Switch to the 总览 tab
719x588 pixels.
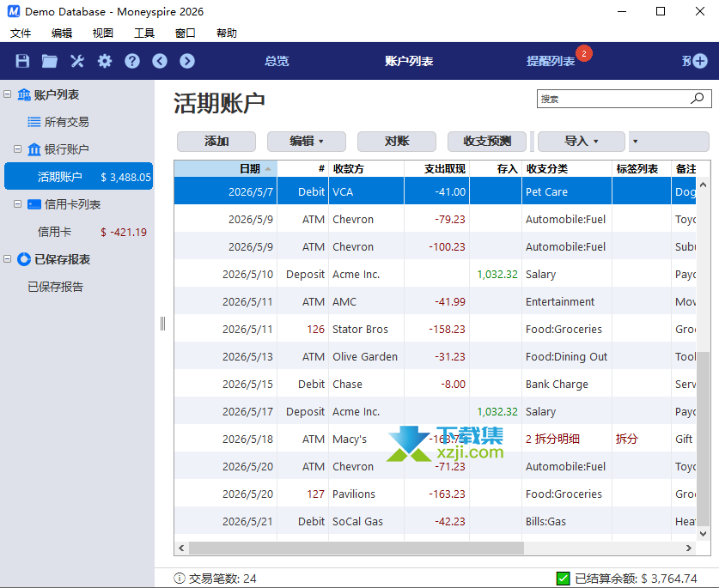click(x=277, y=61)
